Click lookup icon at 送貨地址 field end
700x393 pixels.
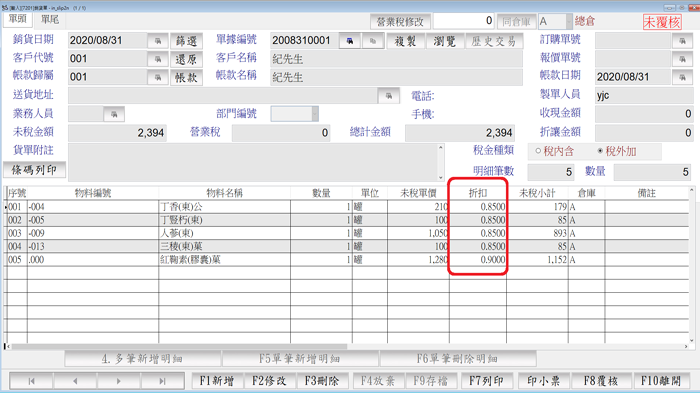[x=388, y=96]
